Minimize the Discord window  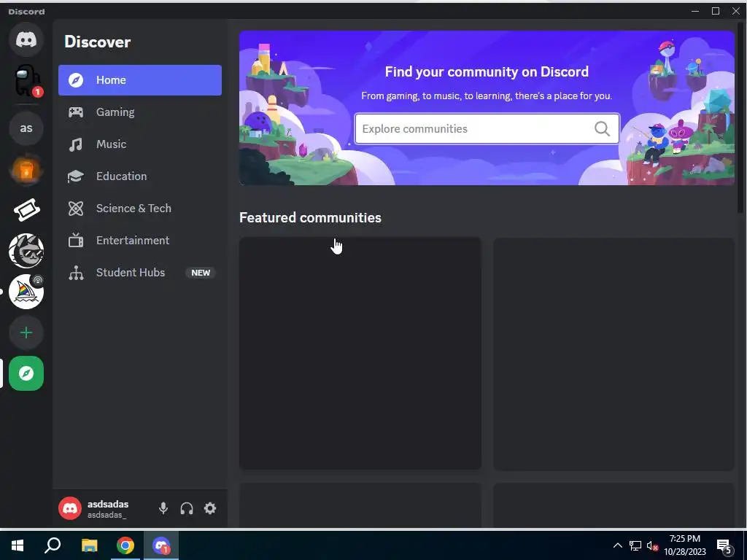tap(695, 11)
